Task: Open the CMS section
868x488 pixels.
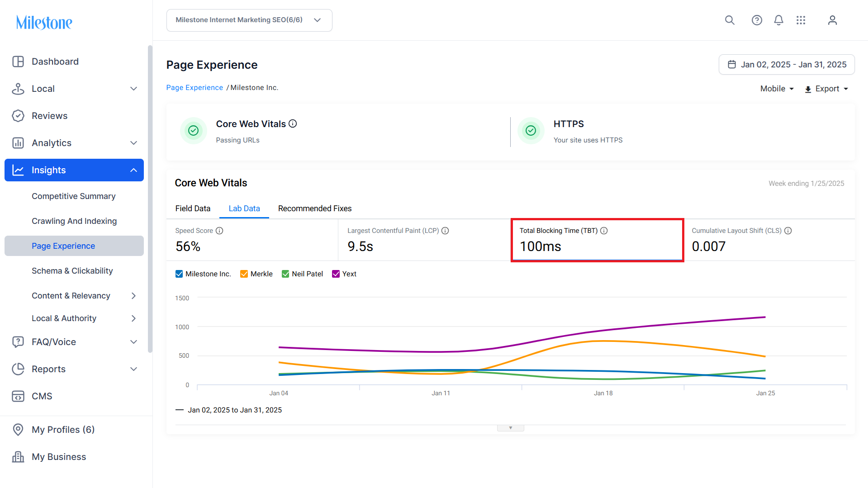Action: (x=42, y=396)
